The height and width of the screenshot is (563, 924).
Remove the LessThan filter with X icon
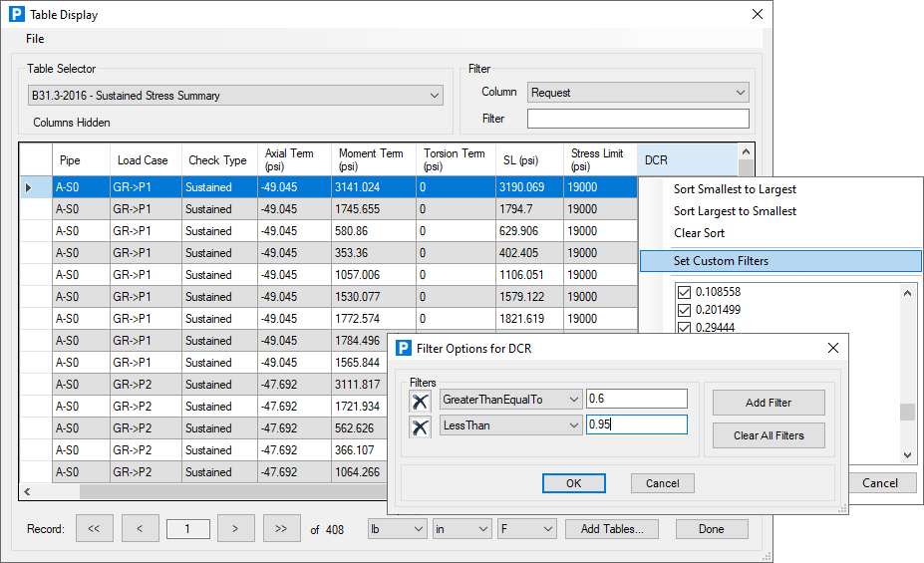[421, 426]
